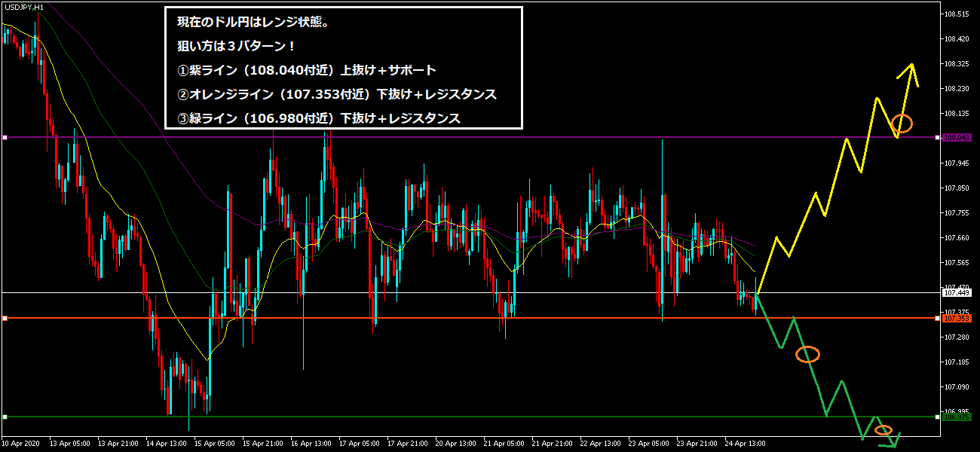Click the 107.185 price scale label
980x452 pixels.
tap(958, 362)
